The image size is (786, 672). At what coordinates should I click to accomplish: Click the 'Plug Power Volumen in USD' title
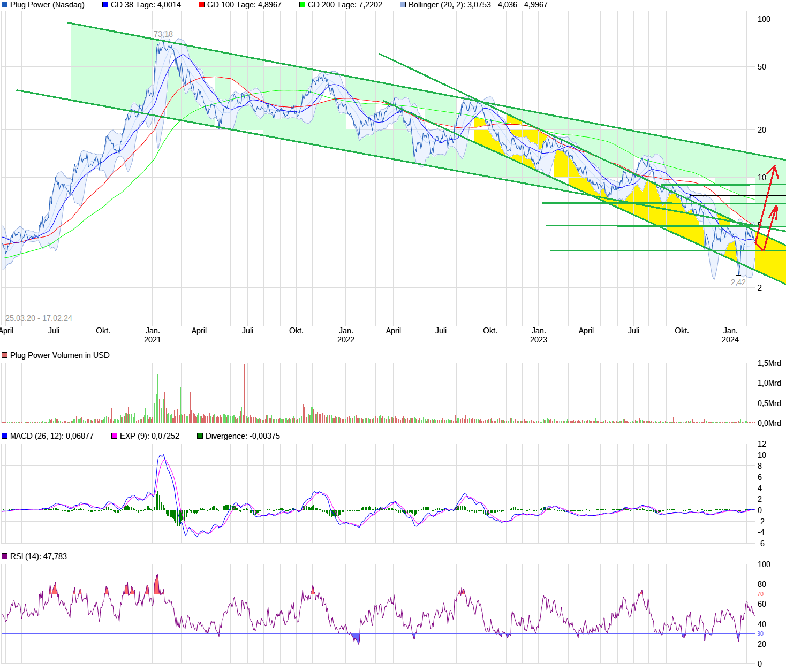(60, 355)
